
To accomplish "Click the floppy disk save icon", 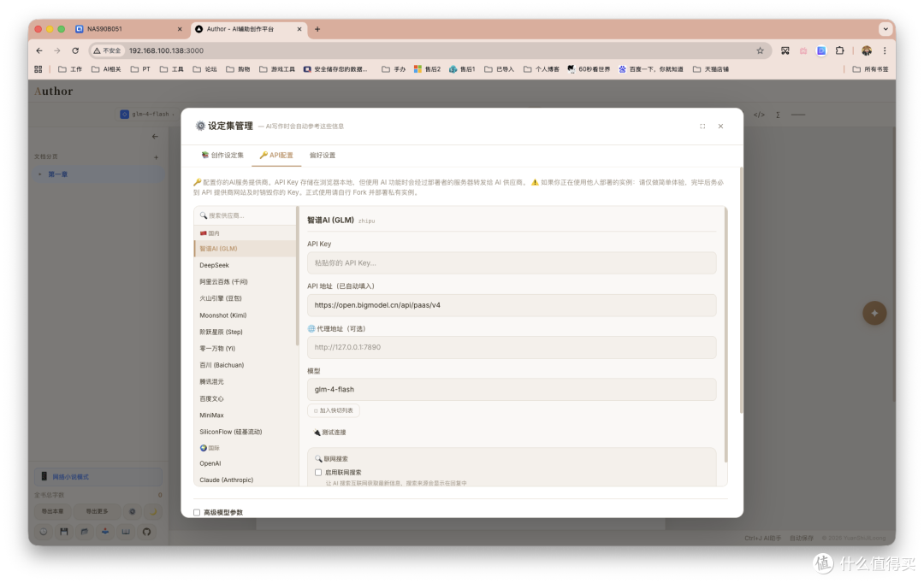I will point(64,532).
